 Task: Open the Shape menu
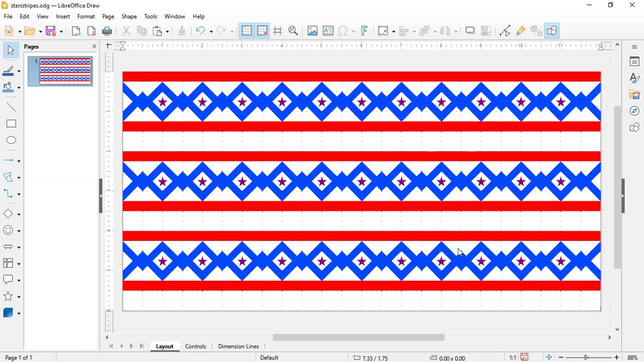click(x=129, y=17)
